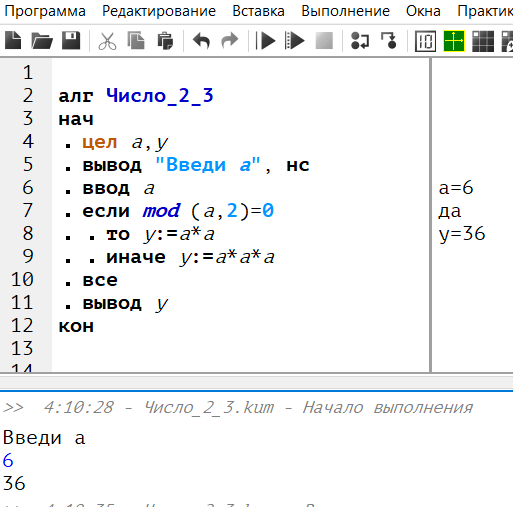513x507 pixels.
Task: Run program step-by-step with striped play icon
Action: [x=295, y=41]
